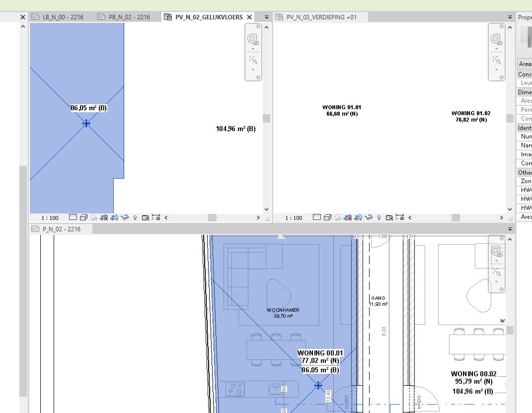
Task: Close the PV_N_02_GELIJKVLOERS tab
Action: click(x=249, y=17)
